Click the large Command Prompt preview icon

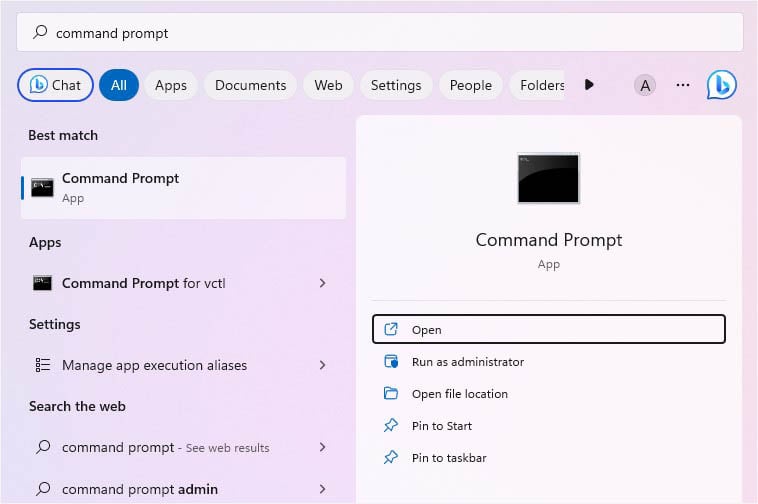(x=548, y=178)
